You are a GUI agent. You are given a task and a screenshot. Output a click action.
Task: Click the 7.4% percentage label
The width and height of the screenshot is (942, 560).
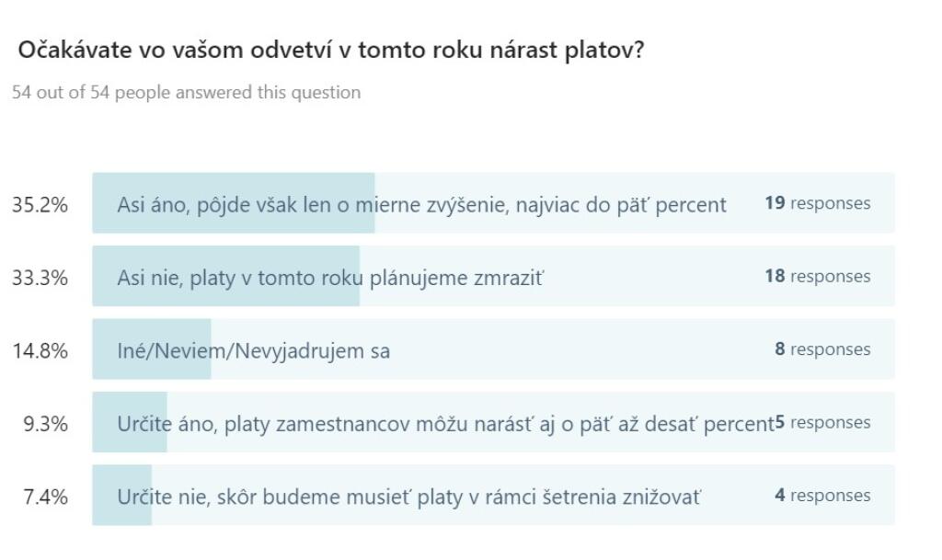pyautogui.click(x=45, y=497)
